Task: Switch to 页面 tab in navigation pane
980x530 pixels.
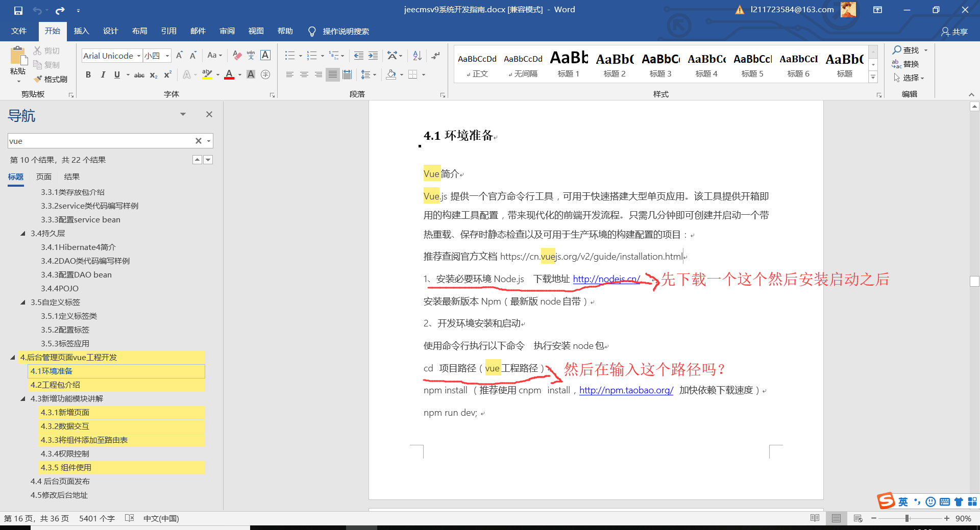Action: [x=44, y=177]
